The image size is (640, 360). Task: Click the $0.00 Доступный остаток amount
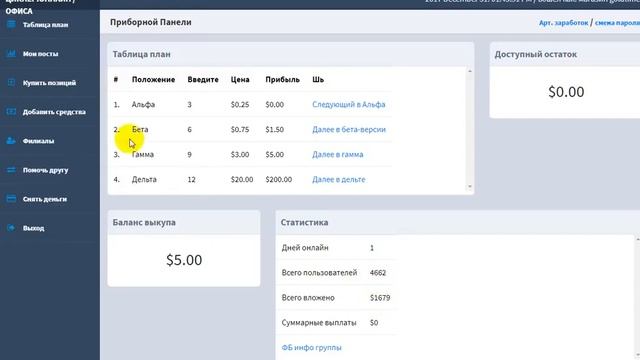566,92
